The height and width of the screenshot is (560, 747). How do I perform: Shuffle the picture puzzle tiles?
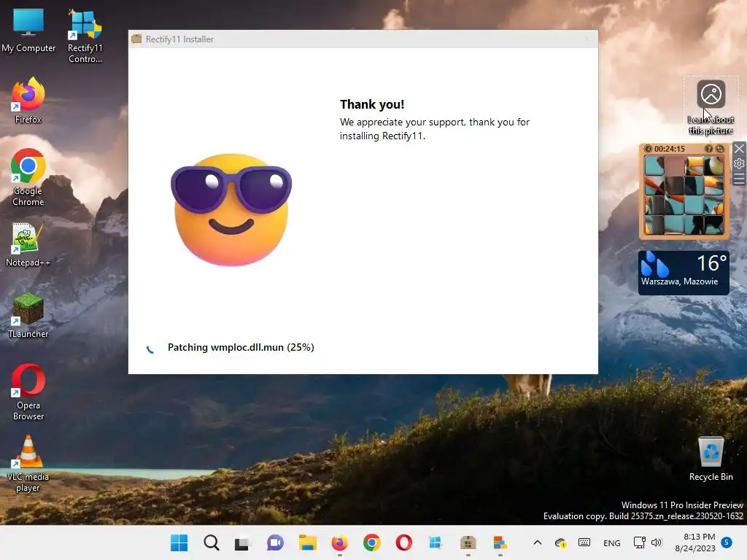(720, 149)
